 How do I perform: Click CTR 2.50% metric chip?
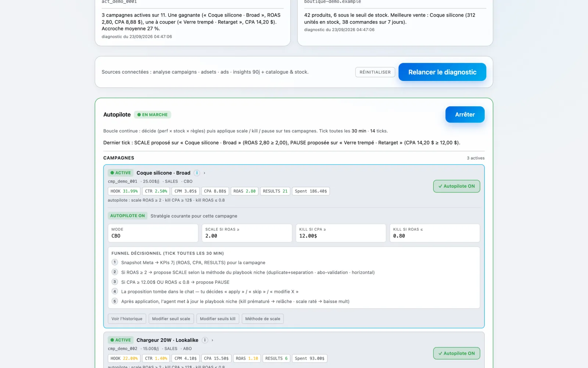point(156,191)
